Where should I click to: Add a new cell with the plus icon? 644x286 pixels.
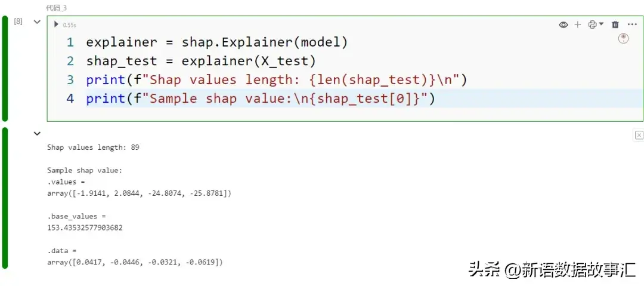577,24
